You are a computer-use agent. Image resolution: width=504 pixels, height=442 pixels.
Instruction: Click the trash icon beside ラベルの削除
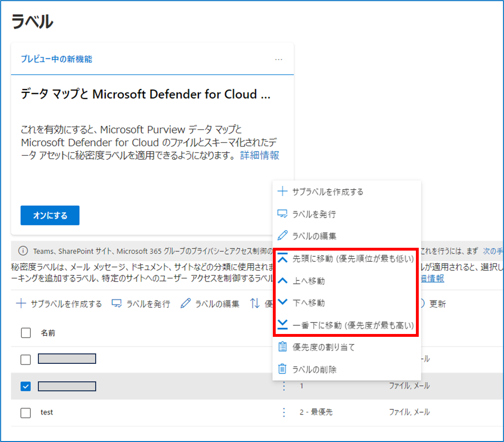click(x=282, y=369)
